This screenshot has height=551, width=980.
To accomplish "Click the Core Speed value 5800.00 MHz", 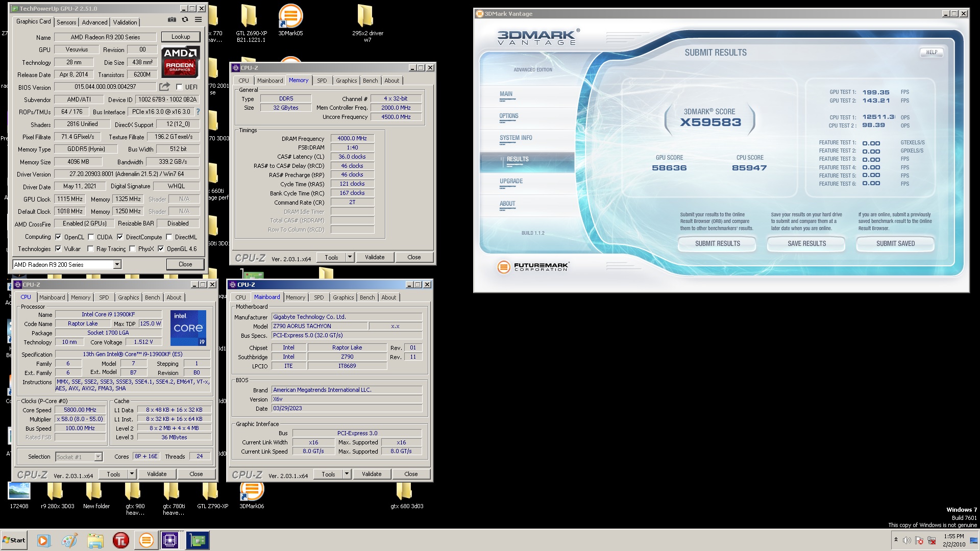I will tap(80, 410).
